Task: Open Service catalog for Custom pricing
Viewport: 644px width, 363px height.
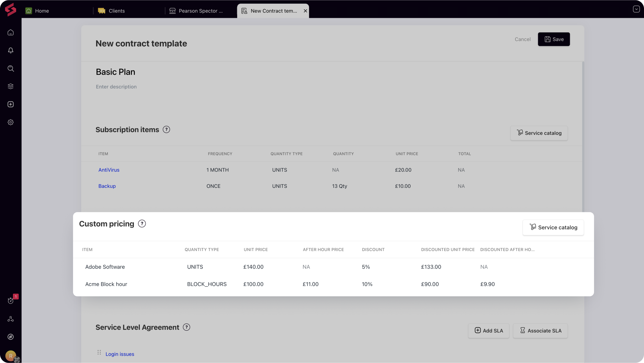Action: (553, 227)
